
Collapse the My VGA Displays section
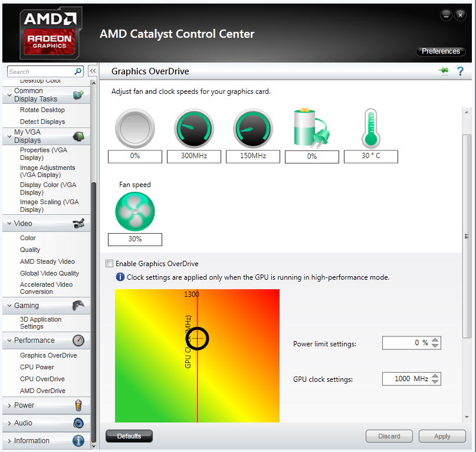(9, 136)
